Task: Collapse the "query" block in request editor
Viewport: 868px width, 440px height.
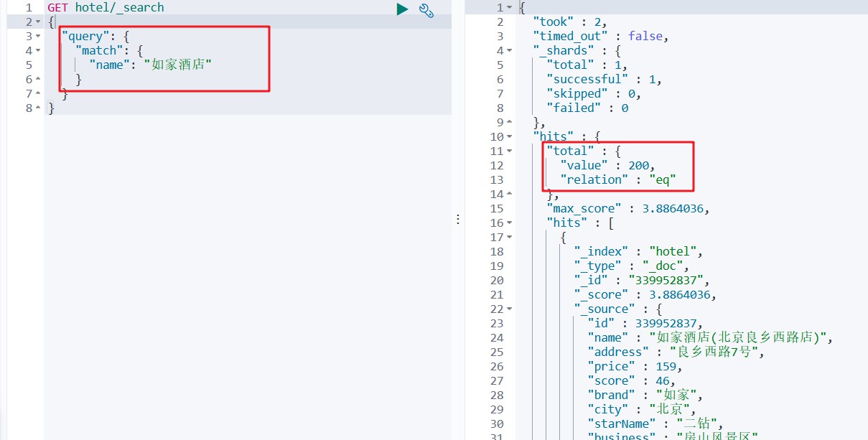Action: [x=38, y=36]
